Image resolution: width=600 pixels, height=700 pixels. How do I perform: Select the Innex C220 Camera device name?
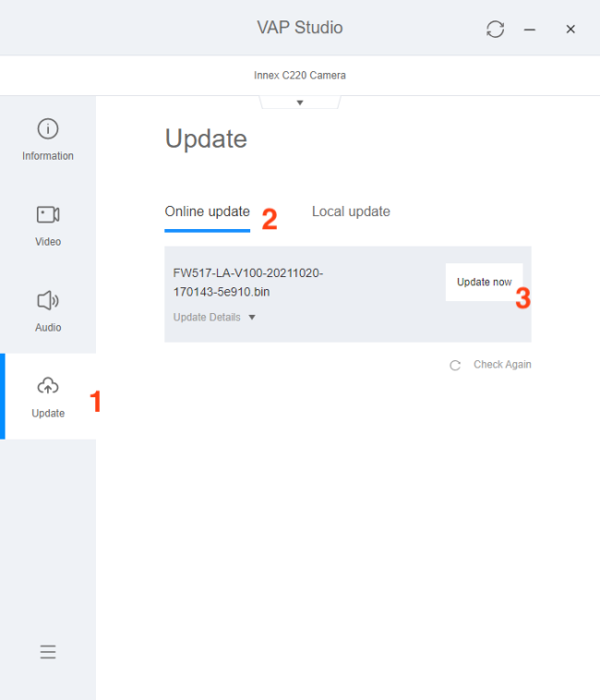(x=300, y=75)
